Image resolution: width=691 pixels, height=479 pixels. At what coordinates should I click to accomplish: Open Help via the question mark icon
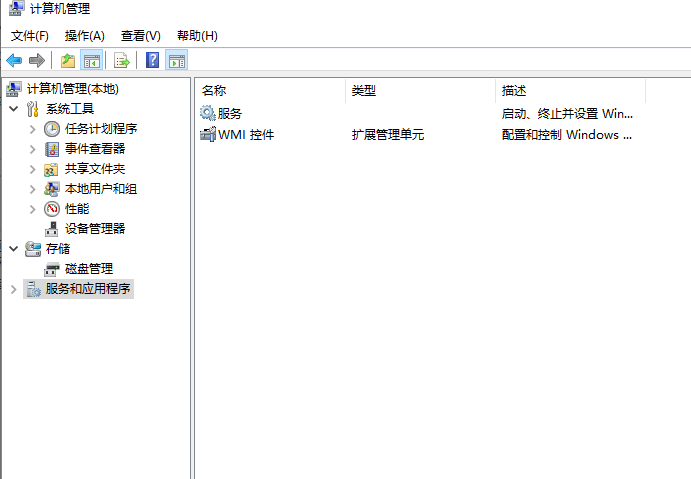tap(153, 61)
